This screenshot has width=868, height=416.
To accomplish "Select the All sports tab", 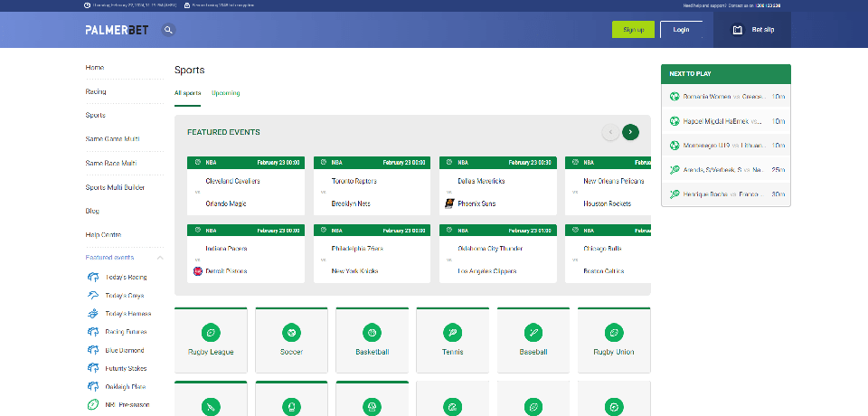I will point(187,93).
